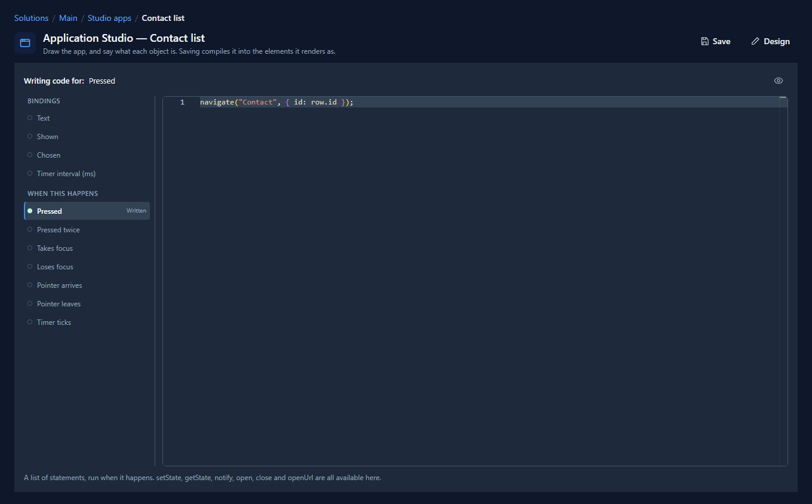Save the Contact list app
Screen dimensions: 812x504
click(715, 41)
